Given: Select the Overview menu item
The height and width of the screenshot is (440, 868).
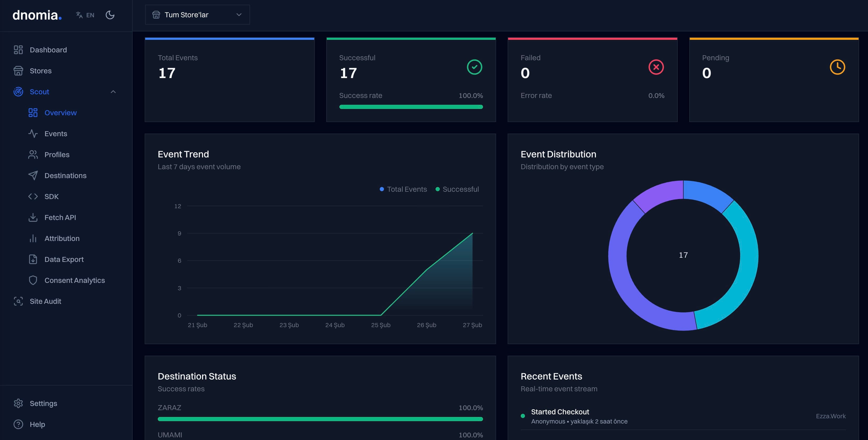Looking at the screenshot, I should pos(61,113).
